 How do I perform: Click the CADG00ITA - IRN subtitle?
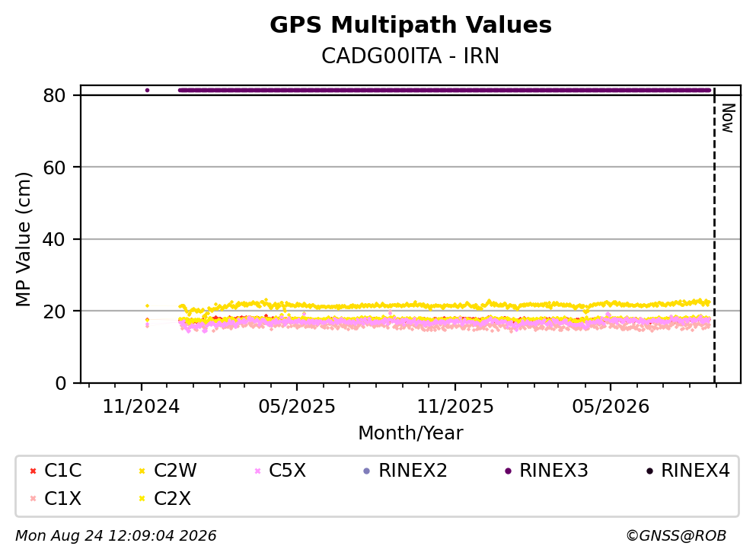coord(410,56)
